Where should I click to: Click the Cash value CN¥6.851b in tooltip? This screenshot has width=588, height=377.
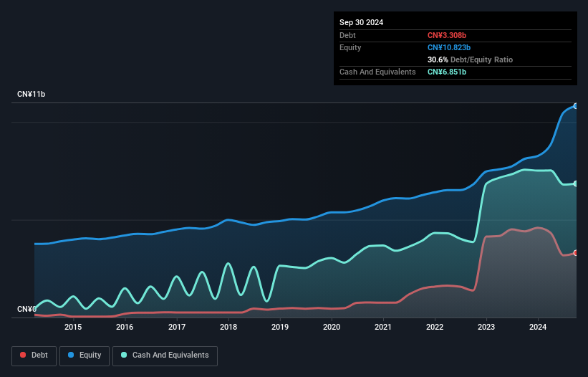click(x=447, y=72)
